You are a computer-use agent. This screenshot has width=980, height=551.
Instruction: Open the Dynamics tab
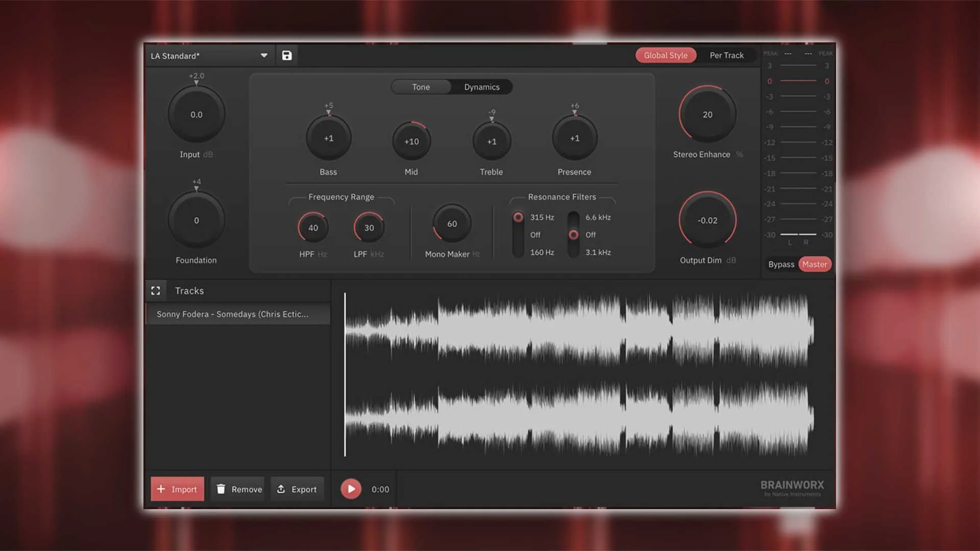click(x=482, y=87)
